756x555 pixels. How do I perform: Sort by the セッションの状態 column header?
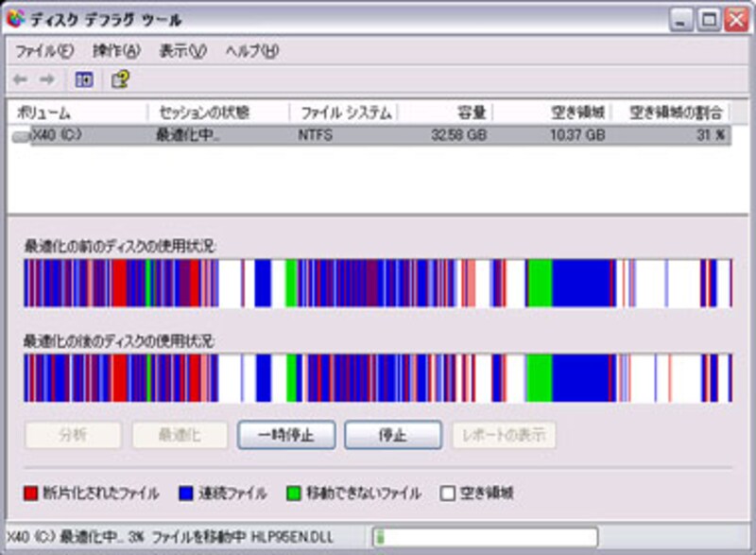219,113
